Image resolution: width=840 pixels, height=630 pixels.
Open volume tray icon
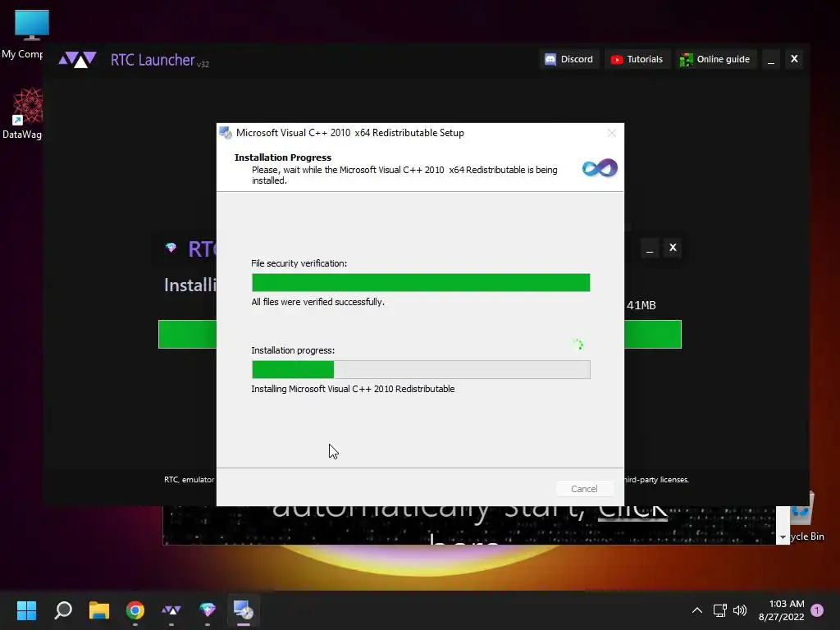(x=740, y=610)
